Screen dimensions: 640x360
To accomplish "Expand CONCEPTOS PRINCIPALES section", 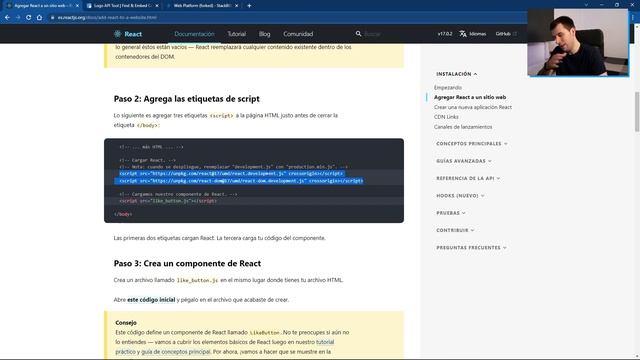I will (472, 144).
